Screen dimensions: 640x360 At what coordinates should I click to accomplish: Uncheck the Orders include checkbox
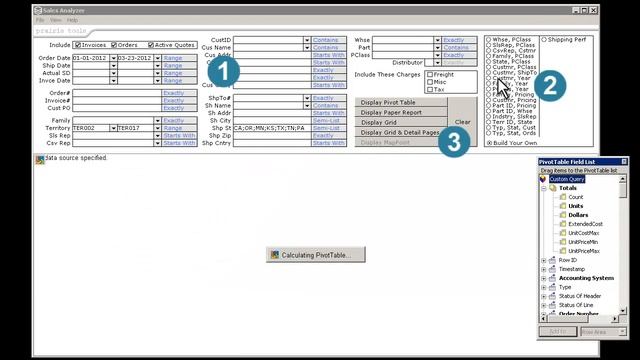point(114,45)
